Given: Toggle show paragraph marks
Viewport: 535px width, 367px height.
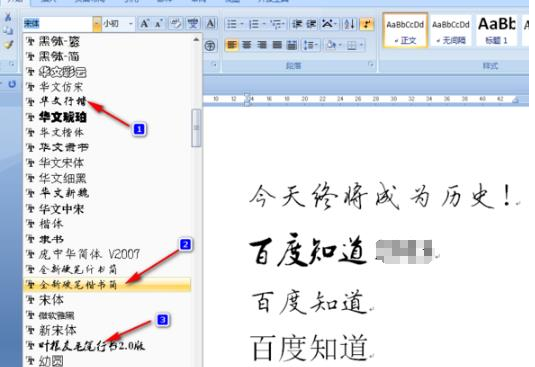Looking at the screenshot, I should (x=367, y=24).
